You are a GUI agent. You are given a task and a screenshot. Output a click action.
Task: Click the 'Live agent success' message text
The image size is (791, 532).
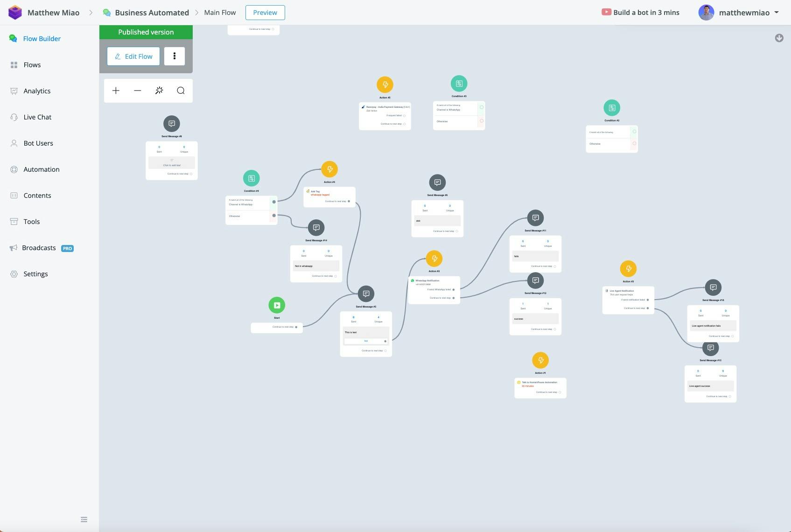(700, 386)
